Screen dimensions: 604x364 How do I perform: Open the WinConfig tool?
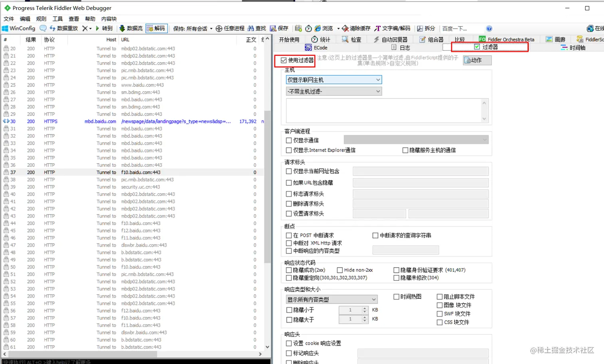coord(18,28)
